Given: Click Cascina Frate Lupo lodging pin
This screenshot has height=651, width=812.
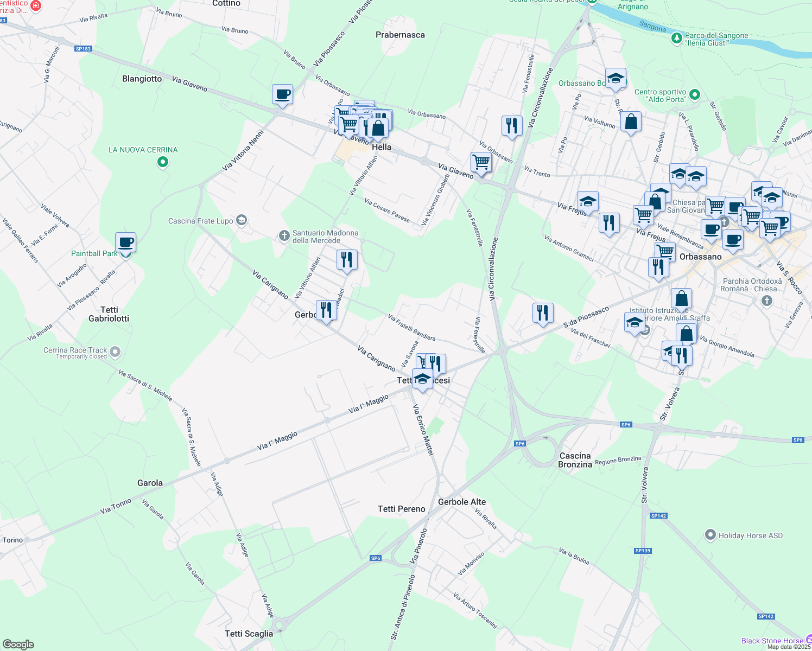Looking at the screenshot, I should pos(242,220).
